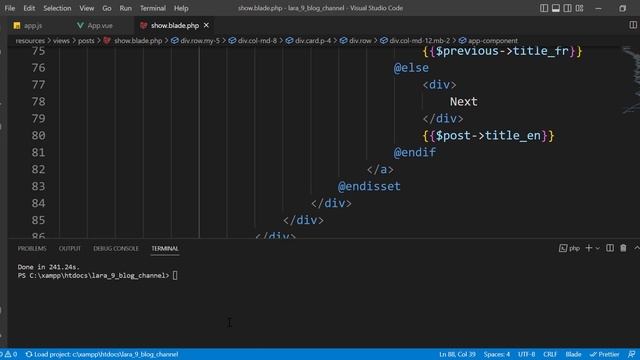Click the word Next in editor
Image resolution: width=640 pixels, height=360 pixels.
click(463, 102)
